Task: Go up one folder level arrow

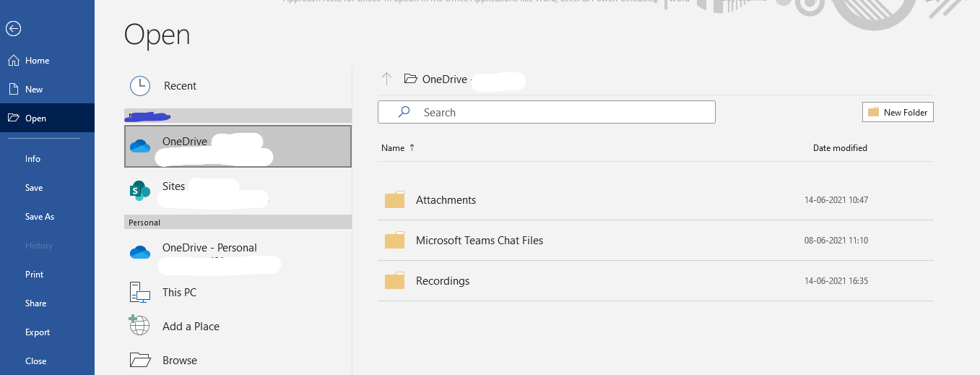Action: [x=386, y=79]
